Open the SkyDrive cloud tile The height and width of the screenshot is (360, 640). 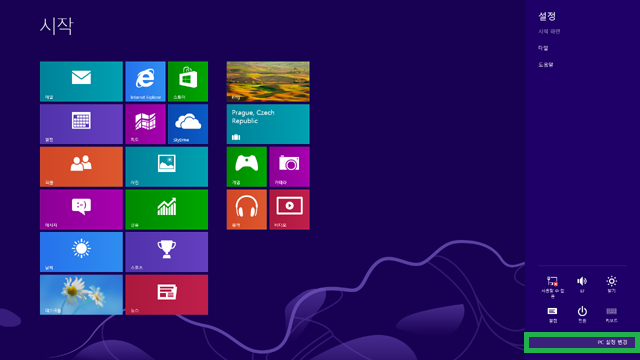click(188, 124)
